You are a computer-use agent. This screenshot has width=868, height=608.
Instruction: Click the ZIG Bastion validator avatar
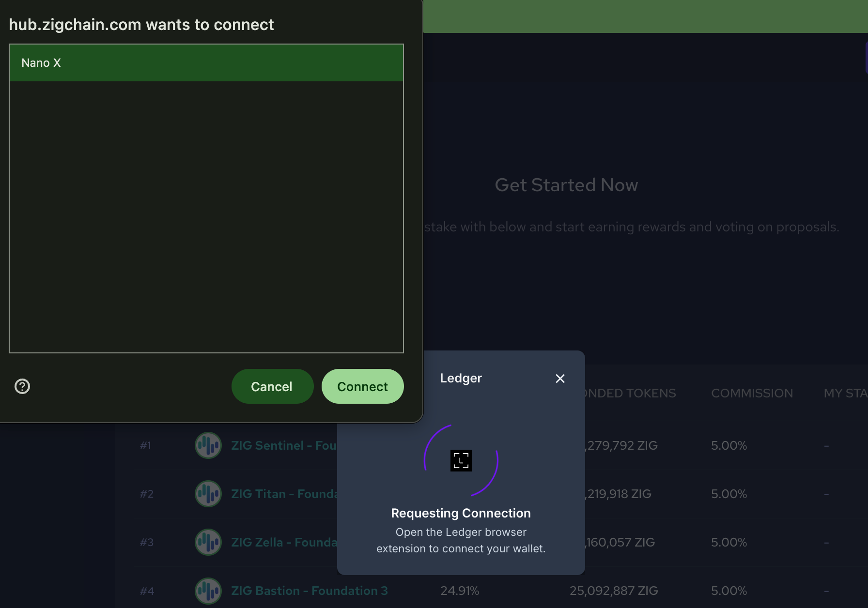tap(208, 591)
